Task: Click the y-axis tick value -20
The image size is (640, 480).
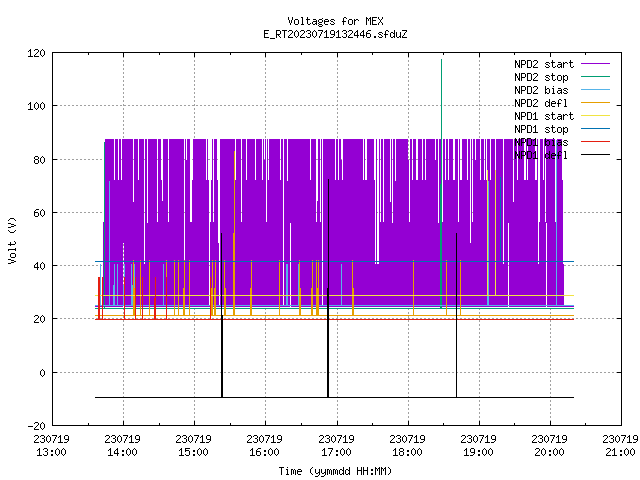Action: pyautogui.click(x=36, y=426)
